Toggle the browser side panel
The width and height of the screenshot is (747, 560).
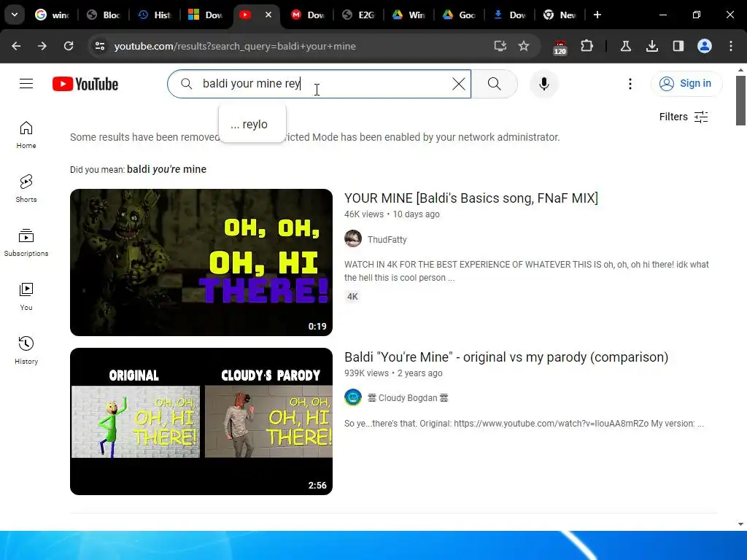(x=678, y=46)
